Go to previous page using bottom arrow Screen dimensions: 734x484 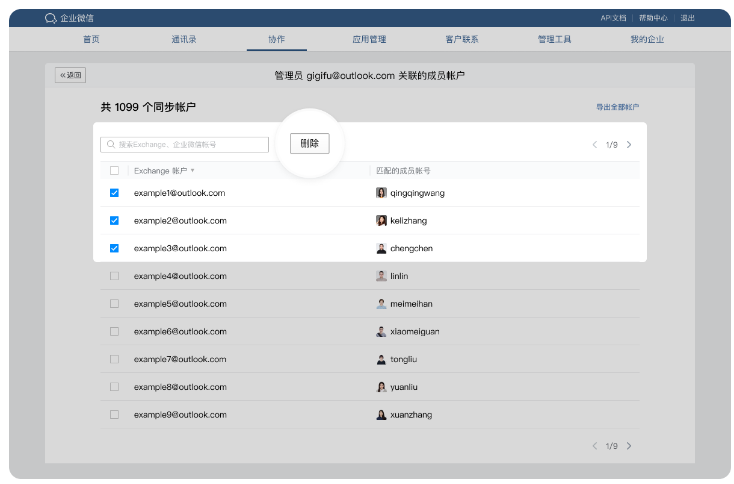(x=595, y=445)
